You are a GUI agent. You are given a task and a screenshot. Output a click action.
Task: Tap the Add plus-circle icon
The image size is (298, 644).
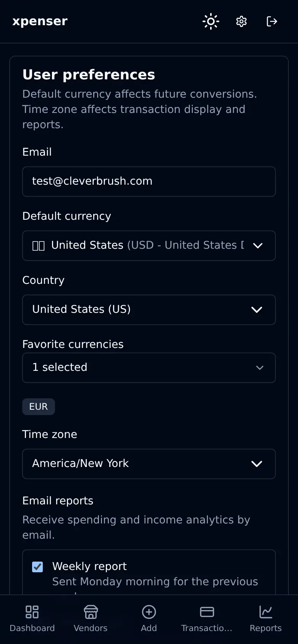pos(149,612)
